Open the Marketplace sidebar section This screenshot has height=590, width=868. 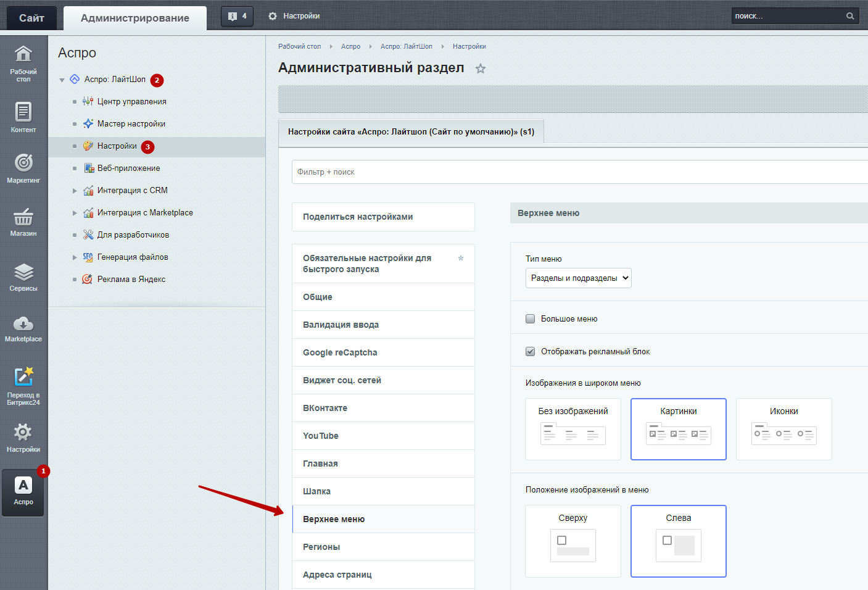(23, 328)
